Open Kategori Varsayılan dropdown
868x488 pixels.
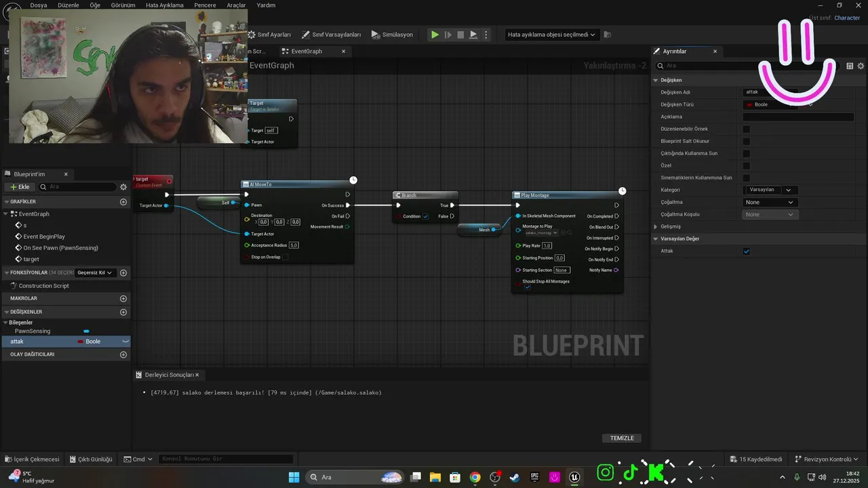[x=770, y=190]
